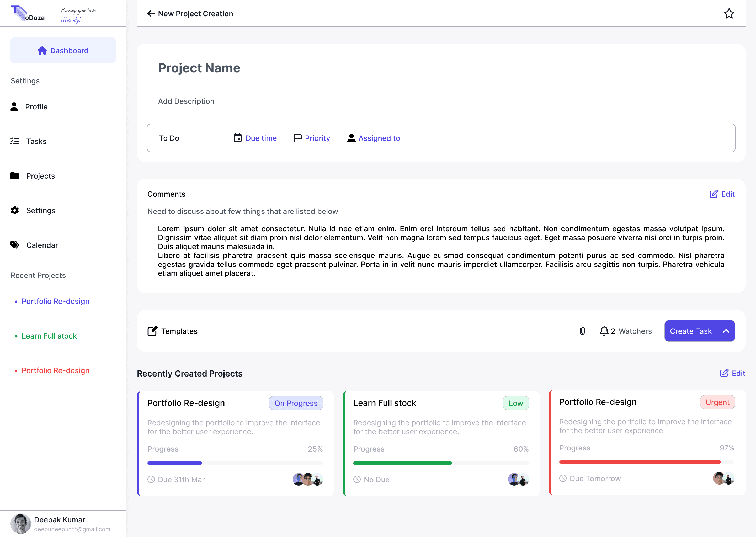Screen dimensions: 756x537
Task: Open the blue Portfolio Re-design recent project link
Action: pos(56,301)
